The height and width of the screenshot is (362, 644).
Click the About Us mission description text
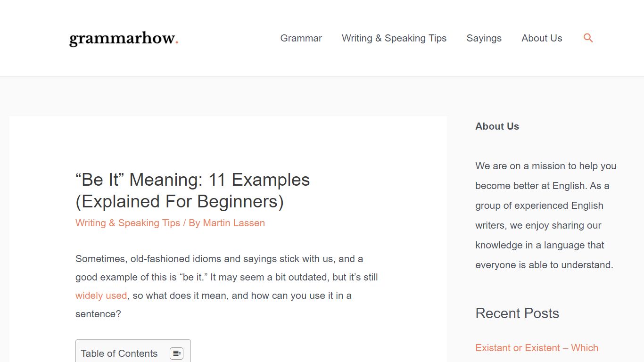point(546,215)
